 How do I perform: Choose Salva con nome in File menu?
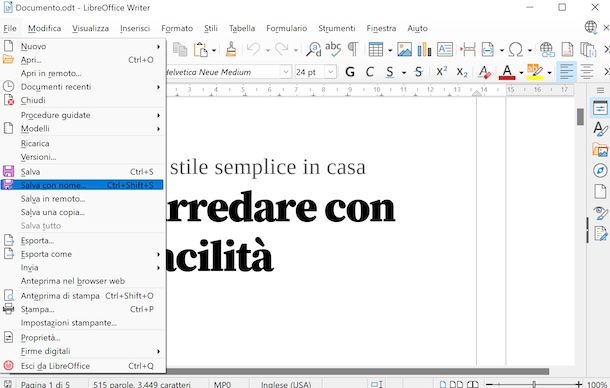pyautogui.click(x=82, y=185)
